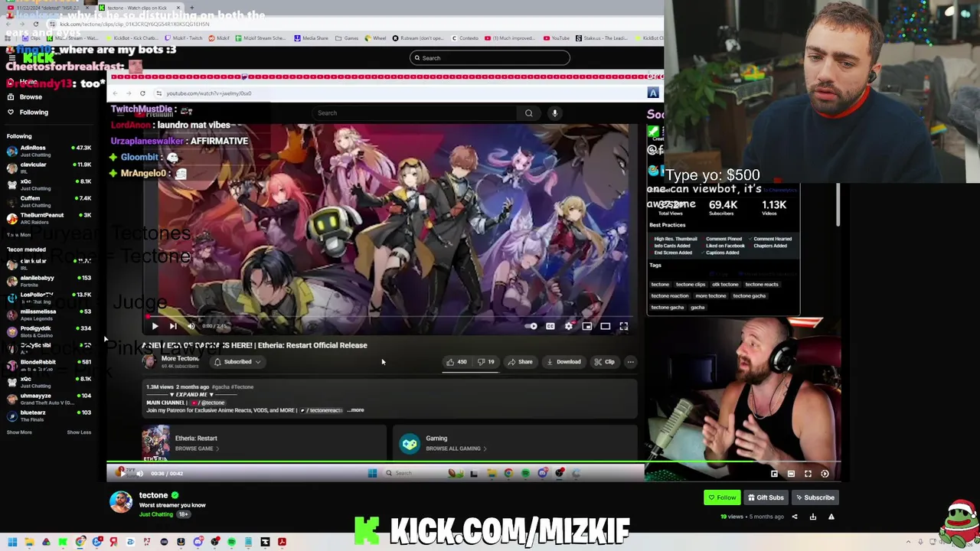Open Subscribed notification dropdown

pyautogui.click(x=237, y=362)
